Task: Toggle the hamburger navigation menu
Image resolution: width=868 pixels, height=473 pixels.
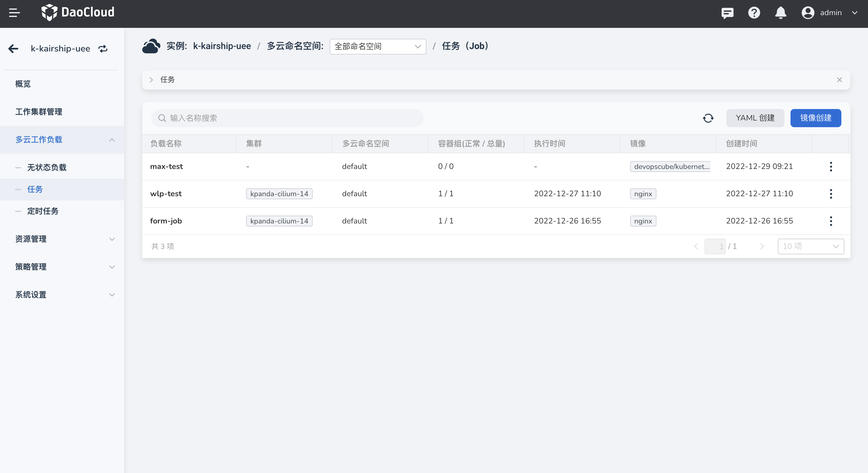Action: click(14, 13)
